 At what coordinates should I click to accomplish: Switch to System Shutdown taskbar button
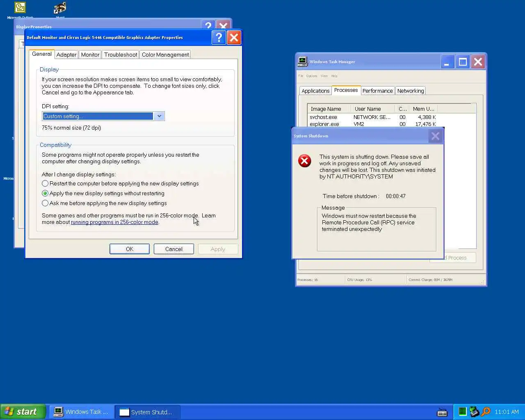pos(147,412)
